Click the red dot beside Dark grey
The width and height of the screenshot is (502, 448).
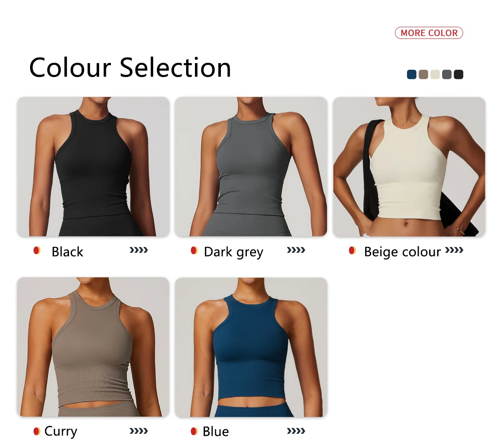pyautogui.click(x=194, y=251)
